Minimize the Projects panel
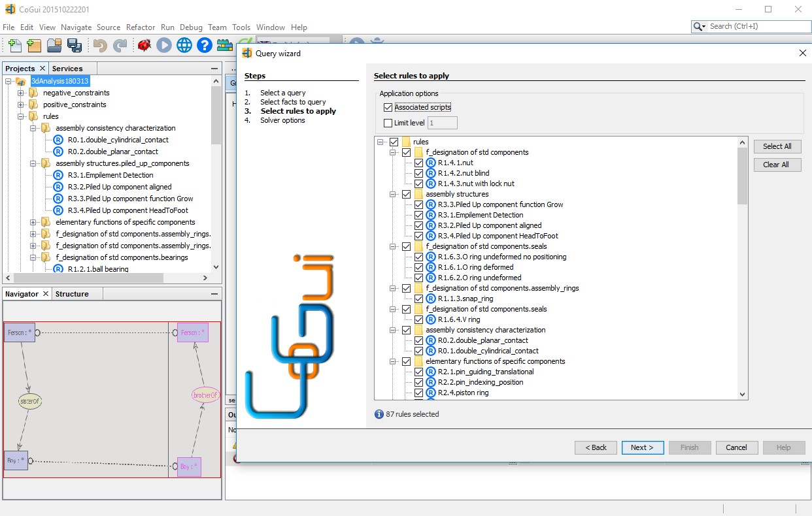Viewport: 812px width, 516px height. tap(214, 69)
